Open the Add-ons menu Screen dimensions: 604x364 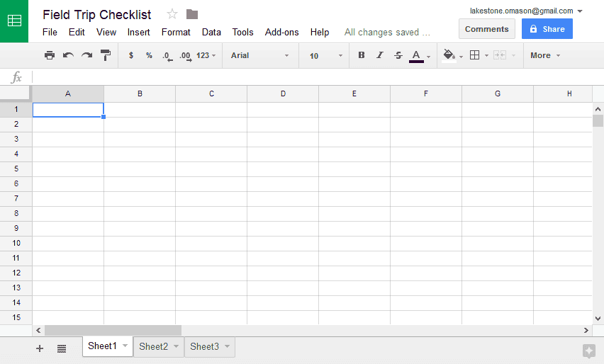coord(281,33)
